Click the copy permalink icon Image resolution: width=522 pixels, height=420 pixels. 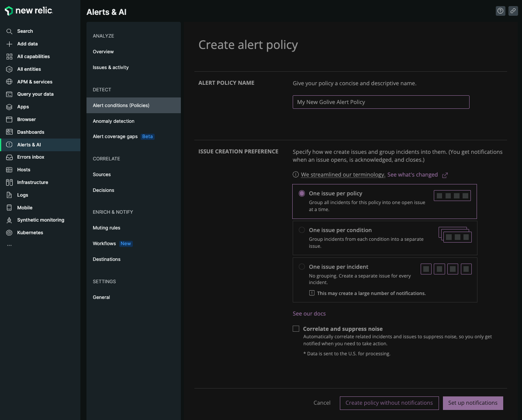pyautogui.click(x=513, y=11)
